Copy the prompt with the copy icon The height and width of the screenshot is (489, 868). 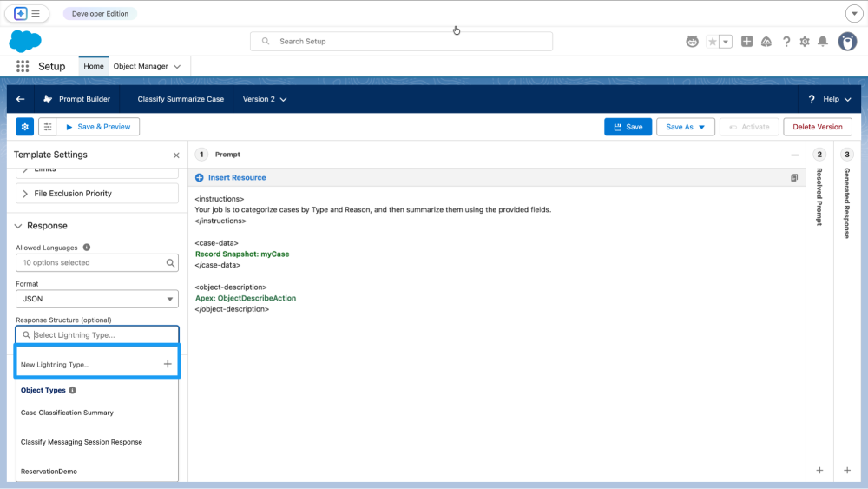(794, 178)
